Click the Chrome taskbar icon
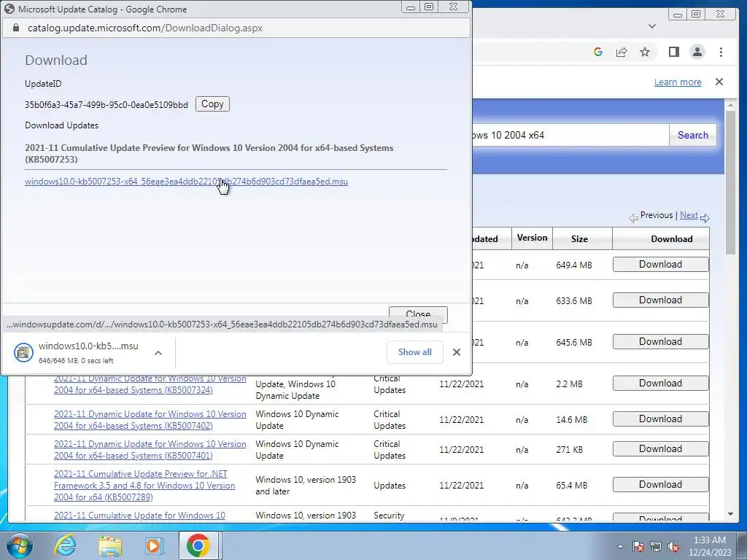Image resolution: width=747 pixels, height=560 pixels. point(198,545)
